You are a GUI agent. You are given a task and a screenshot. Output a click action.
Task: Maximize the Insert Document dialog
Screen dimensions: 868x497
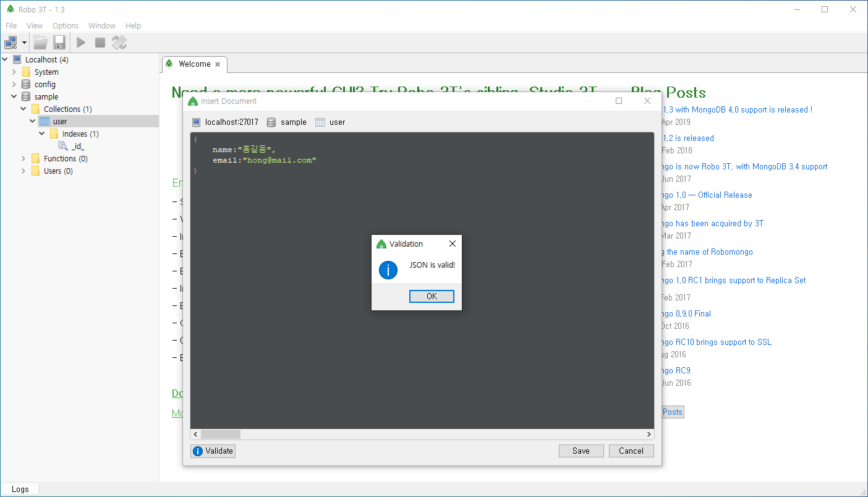[619, 101]
